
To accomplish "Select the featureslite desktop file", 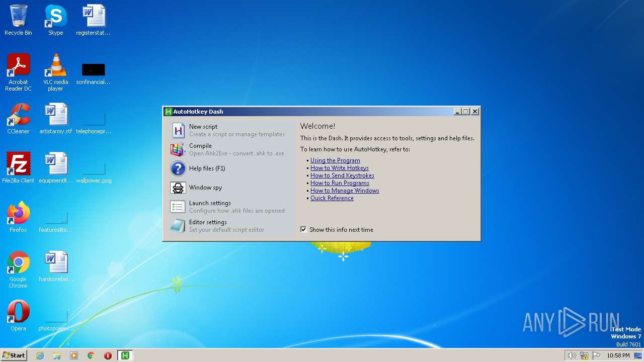I will [56, 222].
